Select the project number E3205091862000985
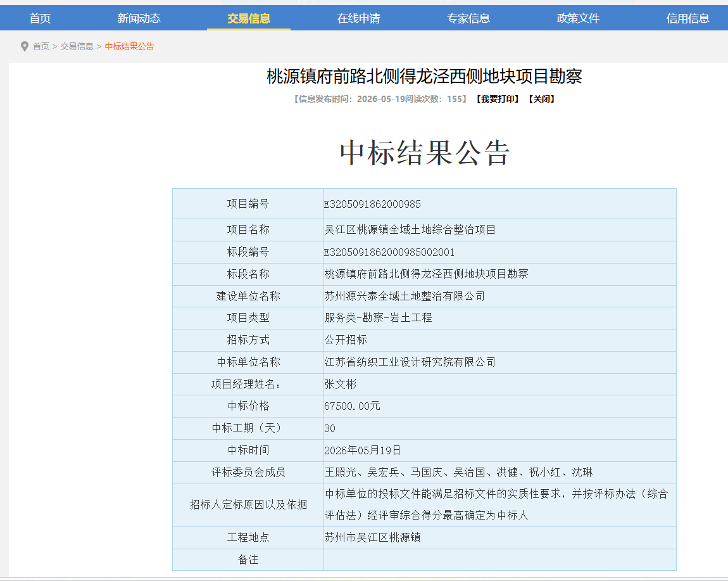Screen dimensions: 728x581 click(x=372, y=204)
